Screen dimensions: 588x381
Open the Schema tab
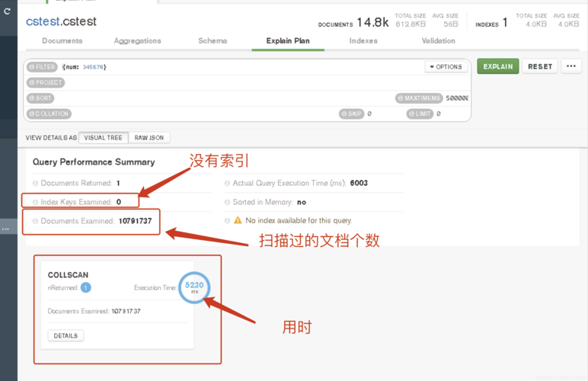pos(213,40)
